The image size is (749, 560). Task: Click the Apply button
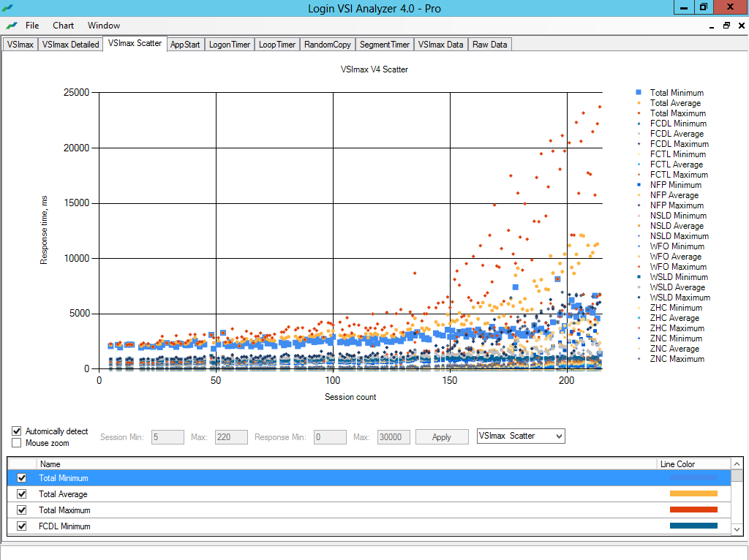442,436
